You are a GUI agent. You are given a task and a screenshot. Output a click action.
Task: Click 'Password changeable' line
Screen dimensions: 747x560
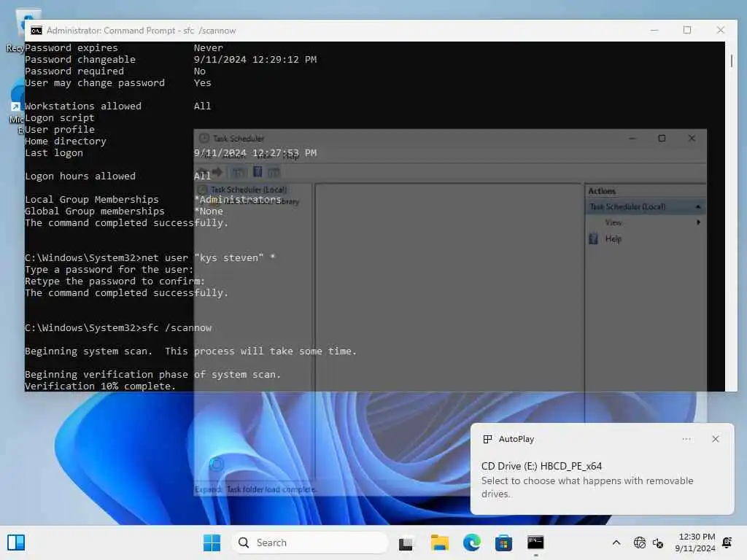(80, 60)
